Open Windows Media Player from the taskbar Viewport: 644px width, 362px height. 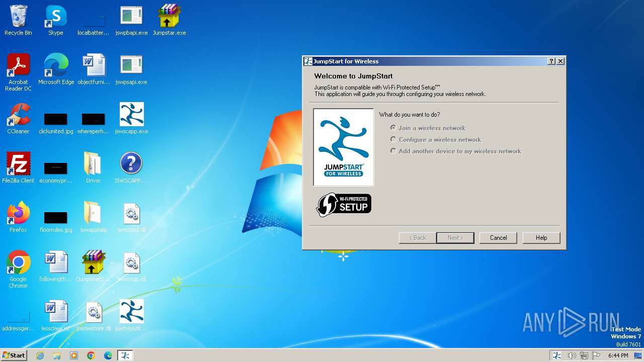pyautogui.click(x=74, y=355)
